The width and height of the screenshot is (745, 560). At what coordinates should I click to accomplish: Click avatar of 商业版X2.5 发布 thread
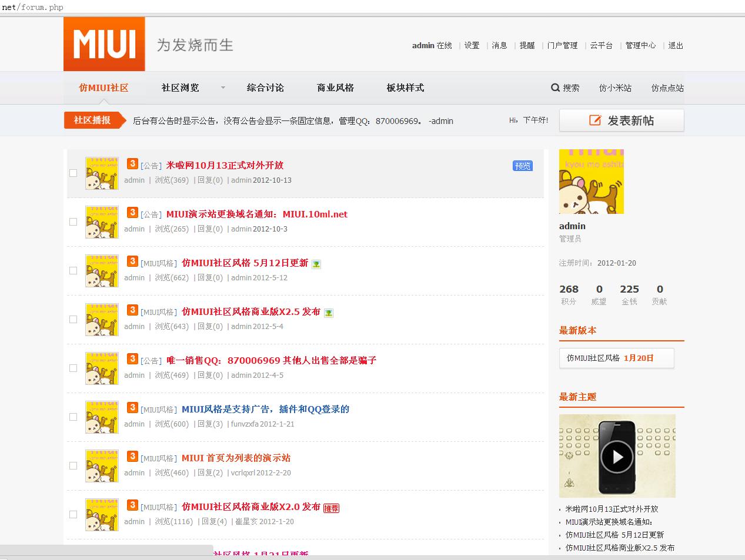pos(102,319)
